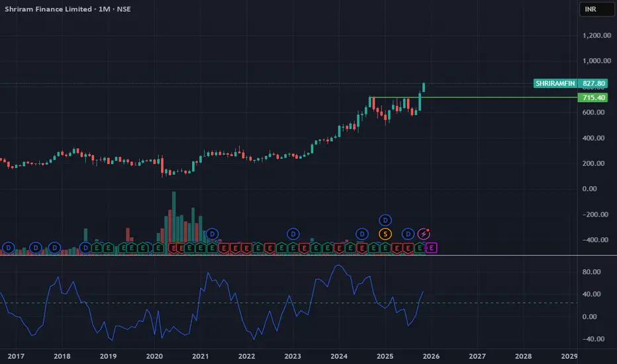Click the 400.00 price scale value
This screenshot has width=617, height=364.
pyautogui.click(x=593, y=138)
